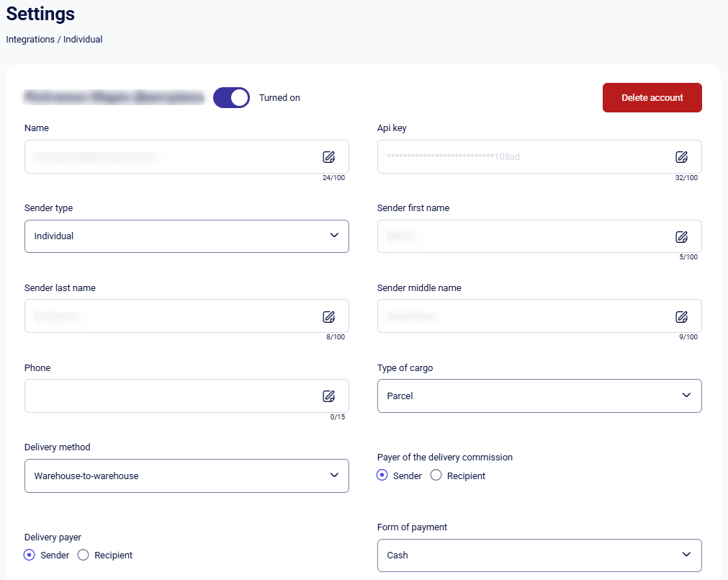The width and height of the screenshot is (728, 580).
Task: Expand the Type of cargo dropdown
Action: click(539, 396)
